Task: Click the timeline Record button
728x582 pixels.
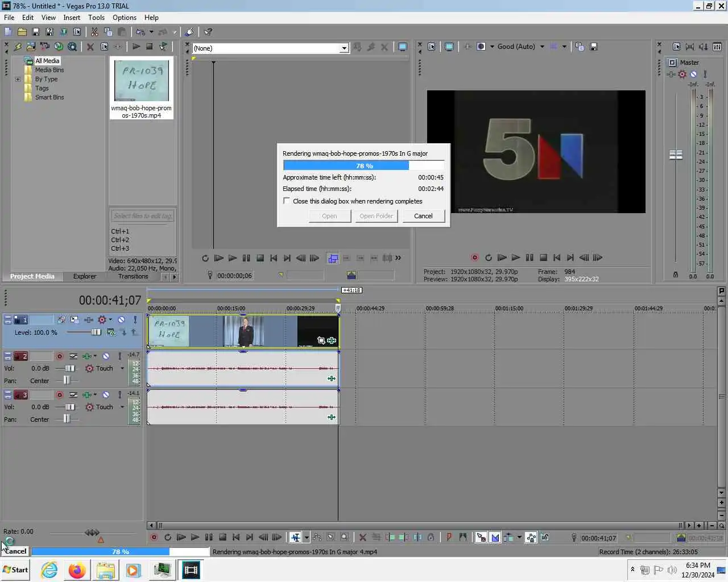Action: pos(154,537)
